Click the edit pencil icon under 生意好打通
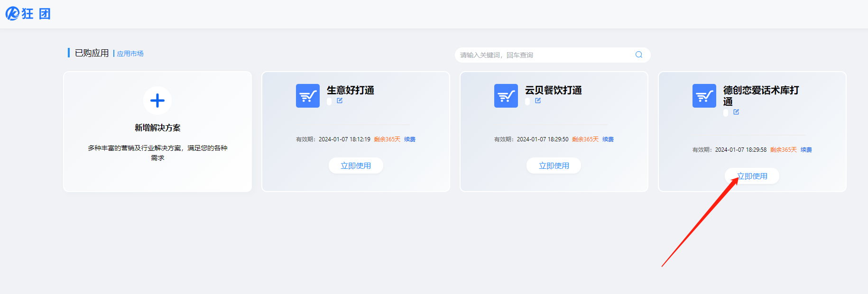The image size is (868, 294). coord(340,101)
